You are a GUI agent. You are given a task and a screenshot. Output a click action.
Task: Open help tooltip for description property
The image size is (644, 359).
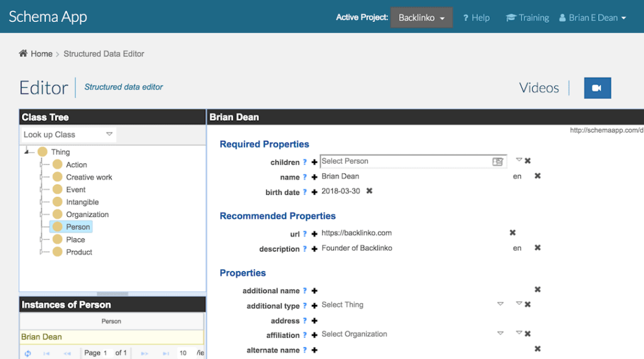pos(305,249)
